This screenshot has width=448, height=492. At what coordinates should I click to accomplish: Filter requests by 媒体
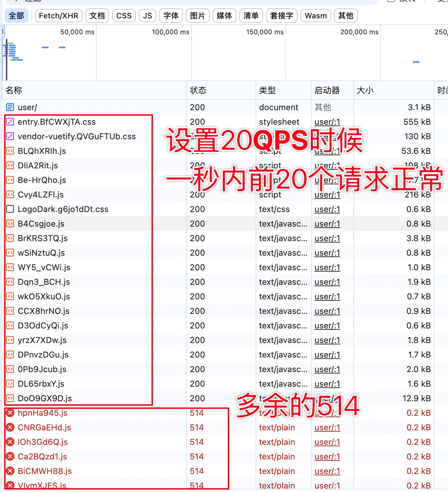tap(224, 16)
